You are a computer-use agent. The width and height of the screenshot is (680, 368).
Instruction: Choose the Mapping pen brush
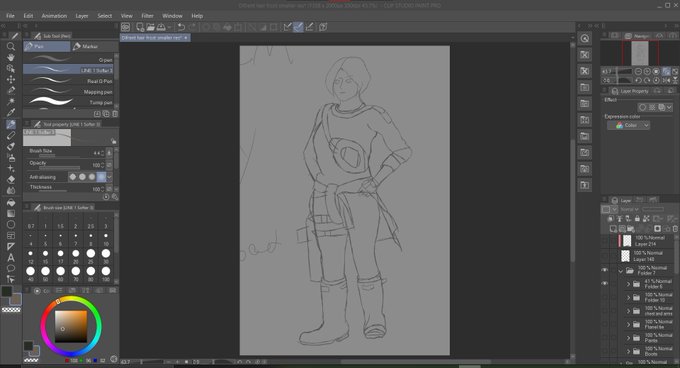tap(69, 91)
